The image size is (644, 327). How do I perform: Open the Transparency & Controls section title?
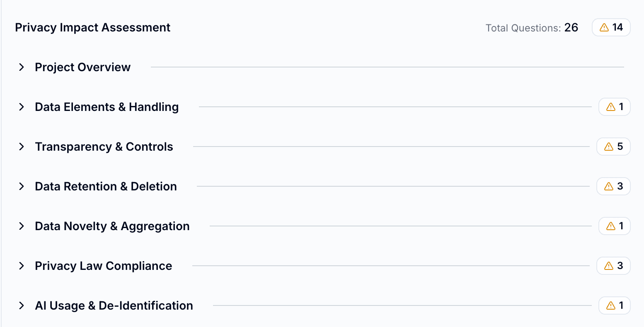(x=104, y=147)
